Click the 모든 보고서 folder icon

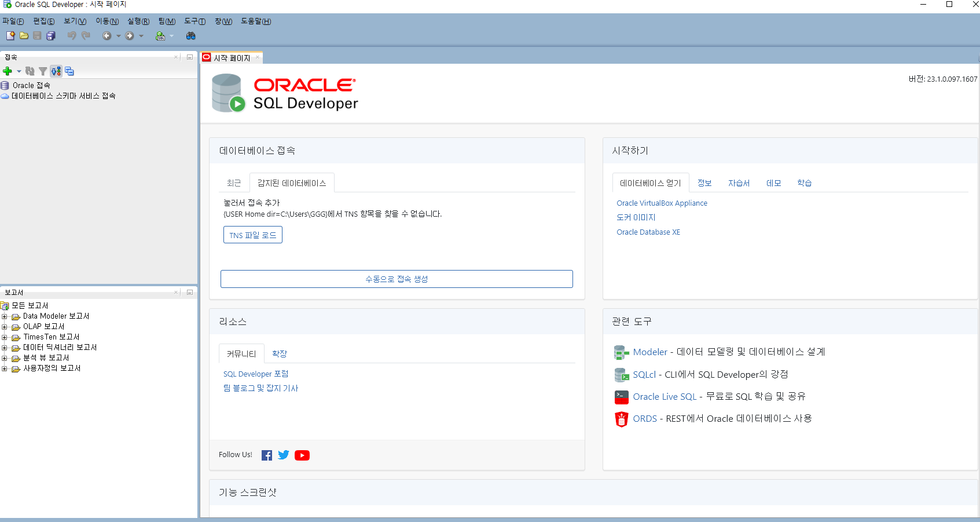[x=5, y=305]
